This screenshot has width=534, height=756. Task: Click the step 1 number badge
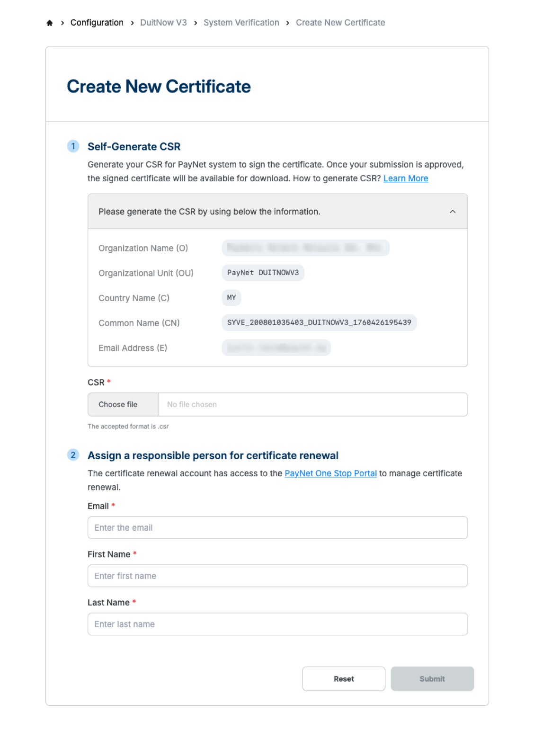73,146
